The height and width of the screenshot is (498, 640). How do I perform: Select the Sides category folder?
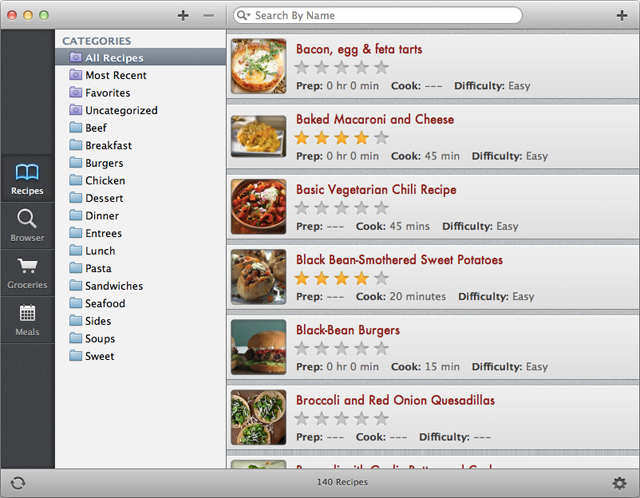pyautogui.click(x=140, y=321)
